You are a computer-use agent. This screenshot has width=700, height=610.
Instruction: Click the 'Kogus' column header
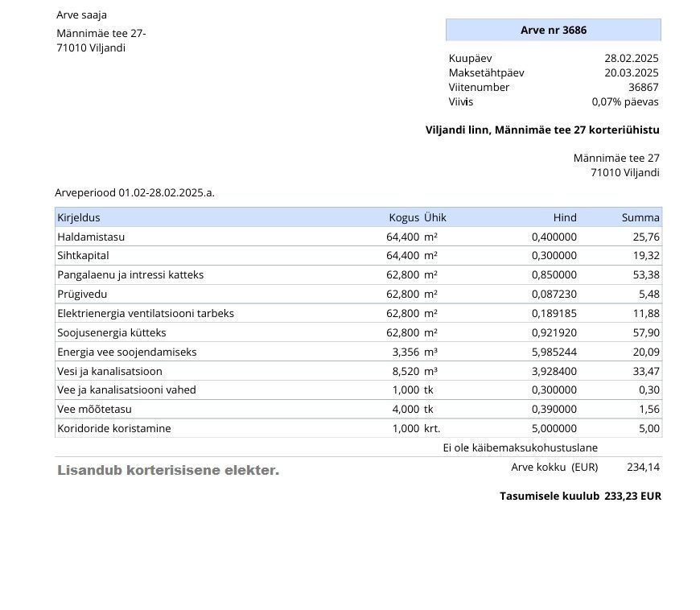(x=404, y=217)
